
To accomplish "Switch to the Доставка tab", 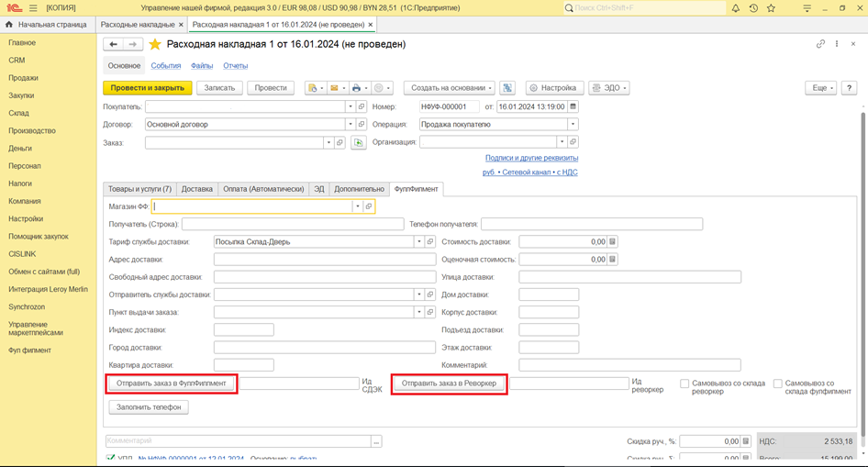I will click(197, 189).
